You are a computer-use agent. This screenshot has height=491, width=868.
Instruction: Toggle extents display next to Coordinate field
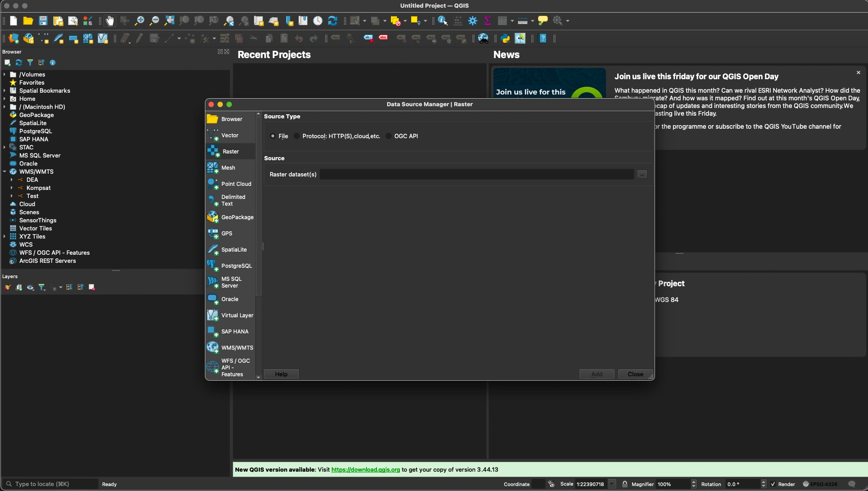(x=552, y=484)
